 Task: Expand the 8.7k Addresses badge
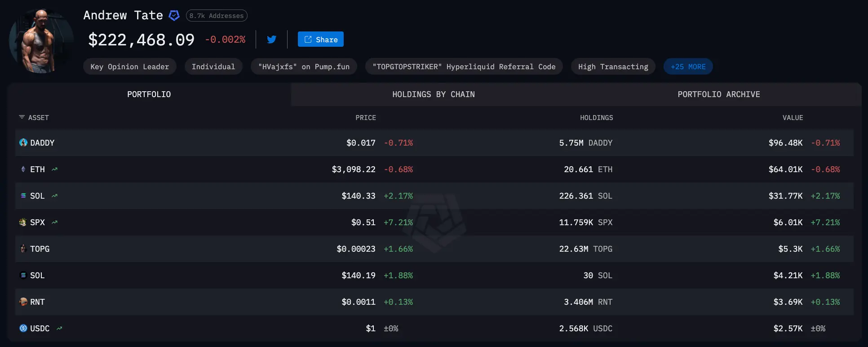click(216, 16)
